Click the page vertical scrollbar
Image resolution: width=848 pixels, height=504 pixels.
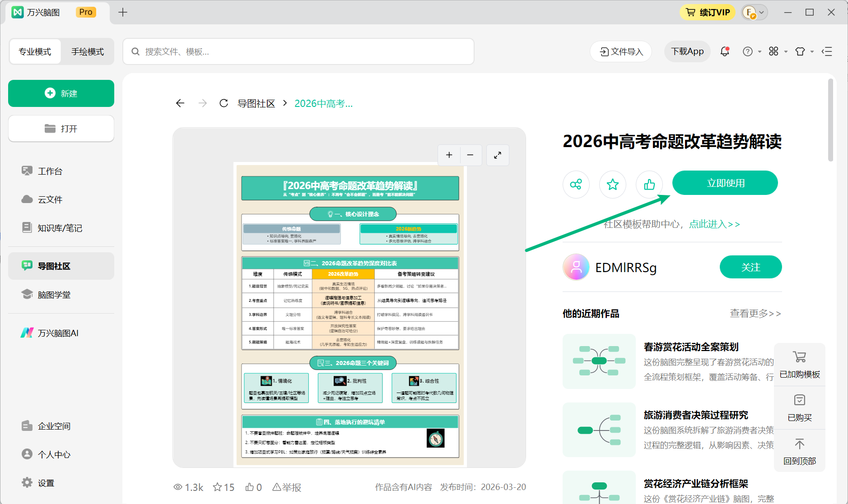click(x=830, y=120)
